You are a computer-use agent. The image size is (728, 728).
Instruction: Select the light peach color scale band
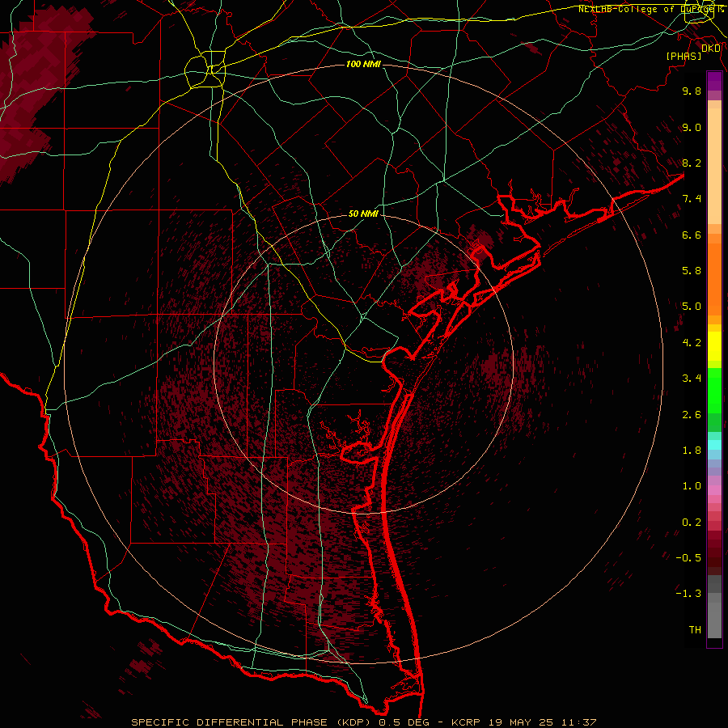point(714,166)
